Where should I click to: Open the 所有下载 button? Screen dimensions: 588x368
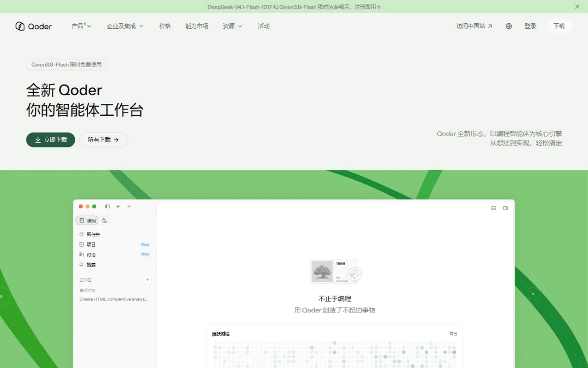(x=103, y=140)
